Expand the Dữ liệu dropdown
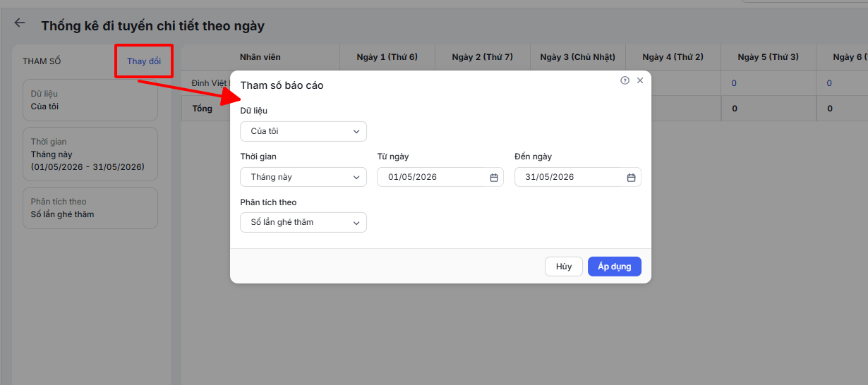This screenshot has width=868, height=385. (x=303, y=131)
